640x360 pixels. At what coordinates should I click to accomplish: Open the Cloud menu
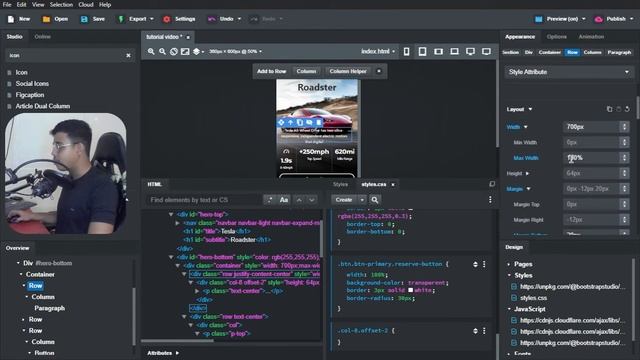click(86, 4)
